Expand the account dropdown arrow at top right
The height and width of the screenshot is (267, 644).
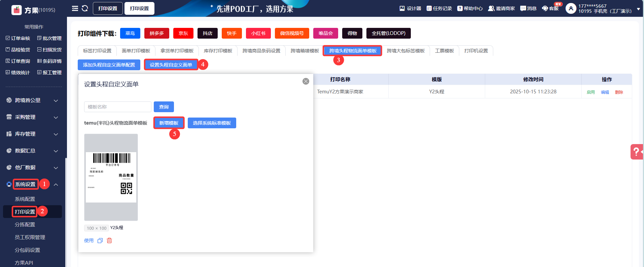(x=639, y=9)
